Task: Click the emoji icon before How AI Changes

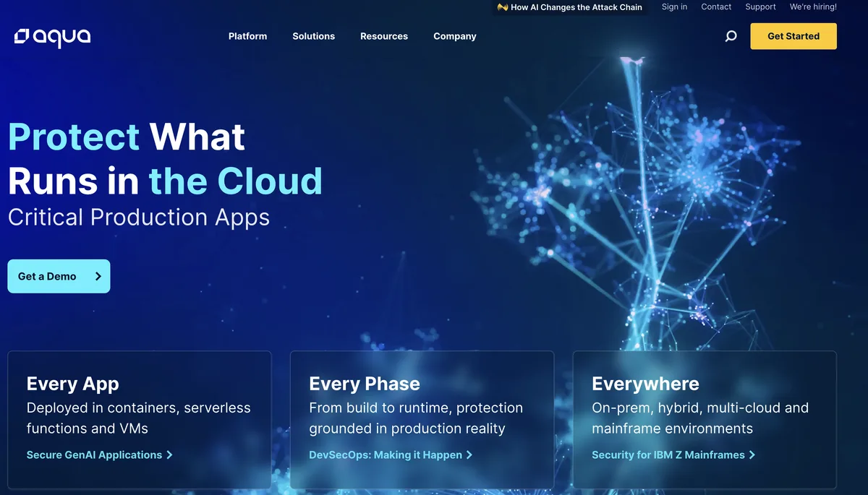Action: [x=503, y=7]
